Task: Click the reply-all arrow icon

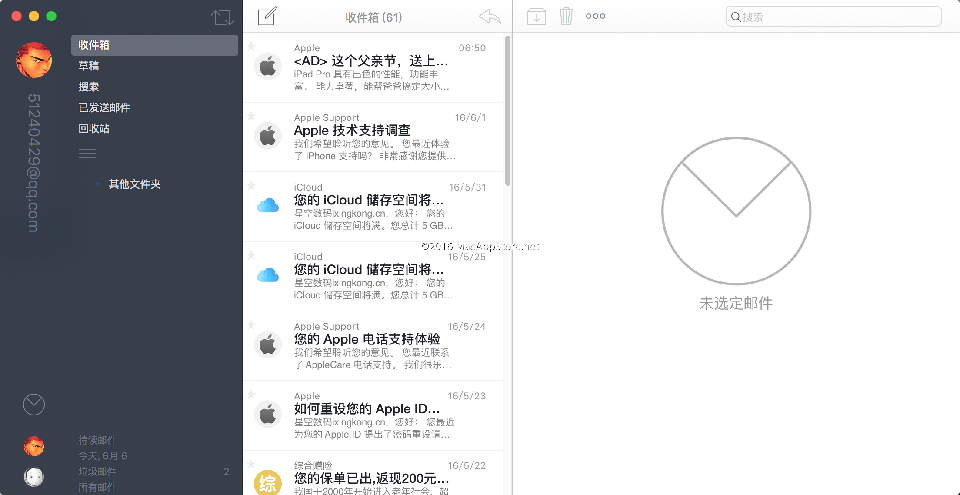Action: pyautogui.click(x=490, y=16)
